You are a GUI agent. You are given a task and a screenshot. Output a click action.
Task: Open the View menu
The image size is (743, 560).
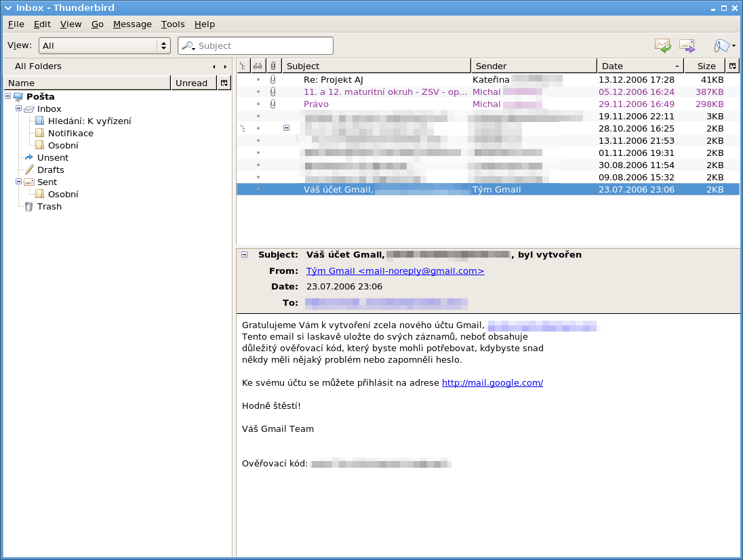tap(71, 24)
